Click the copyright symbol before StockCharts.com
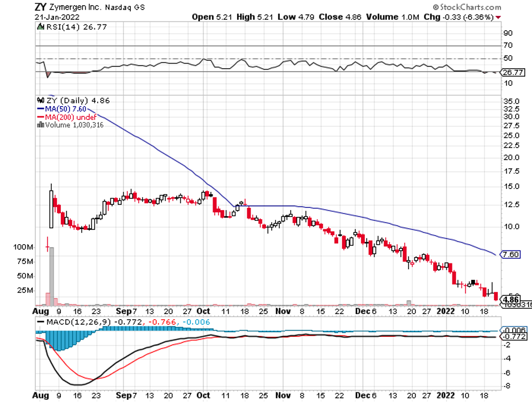 pos(435,8)
